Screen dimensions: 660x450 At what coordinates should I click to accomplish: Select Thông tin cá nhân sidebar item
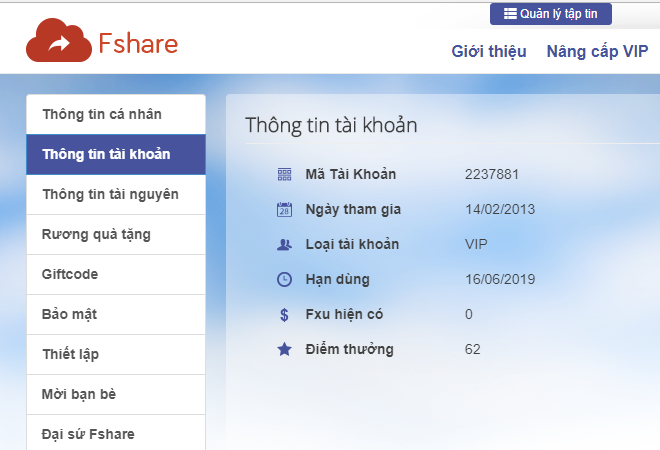[116, 114]
